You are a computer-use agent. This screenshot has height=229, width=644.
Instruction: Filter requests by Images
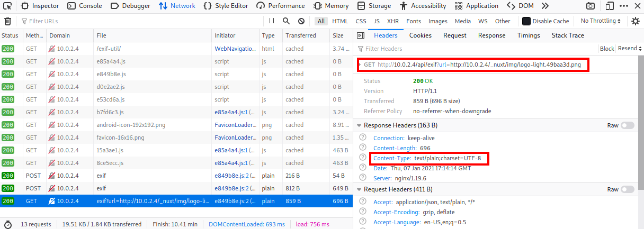[437, 21]
